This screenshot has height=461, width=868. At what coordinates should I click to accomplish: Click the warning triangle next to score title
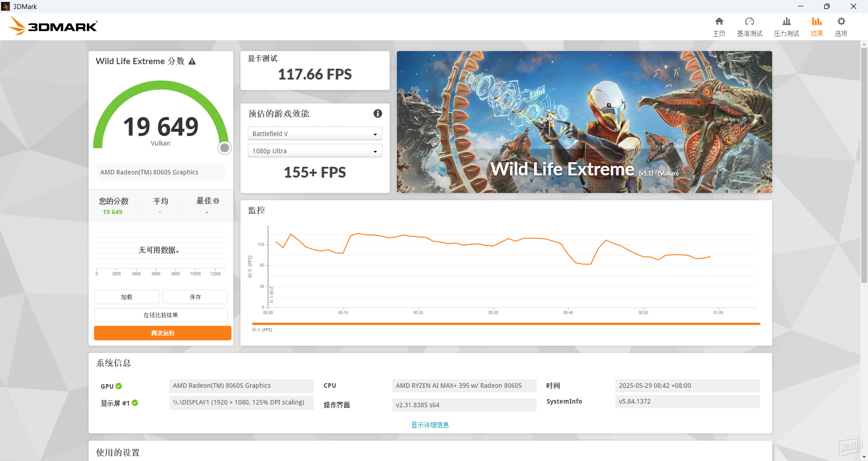click(192, 61)
